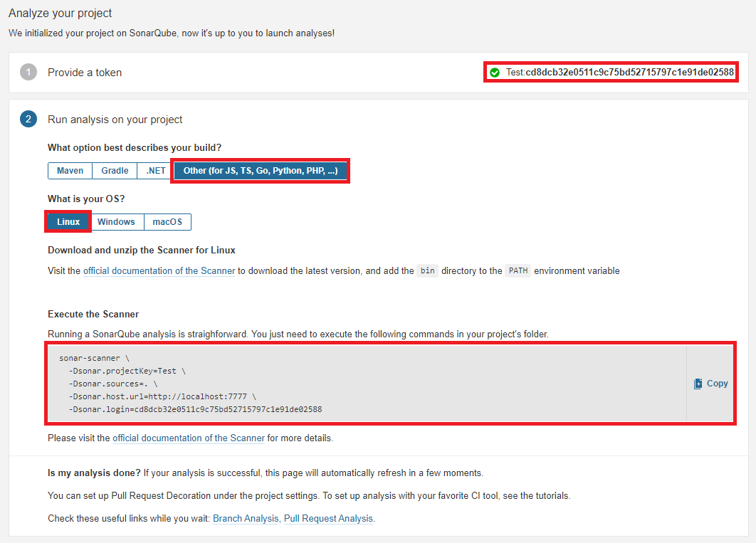Click the Run analysis on your project heading
This screenshot has height=543, width=756.
[x=115, y=120]
